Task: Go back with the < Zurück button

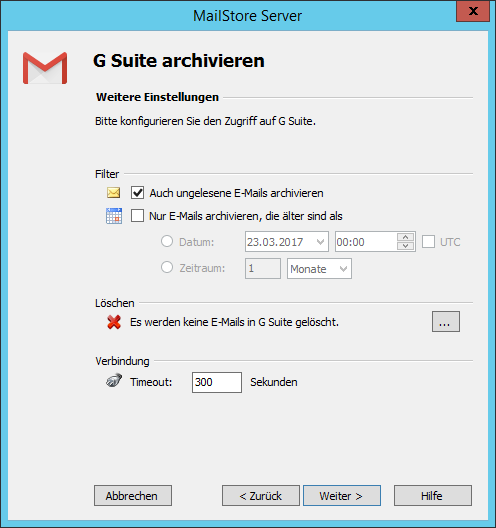Action: click(261, 496)
